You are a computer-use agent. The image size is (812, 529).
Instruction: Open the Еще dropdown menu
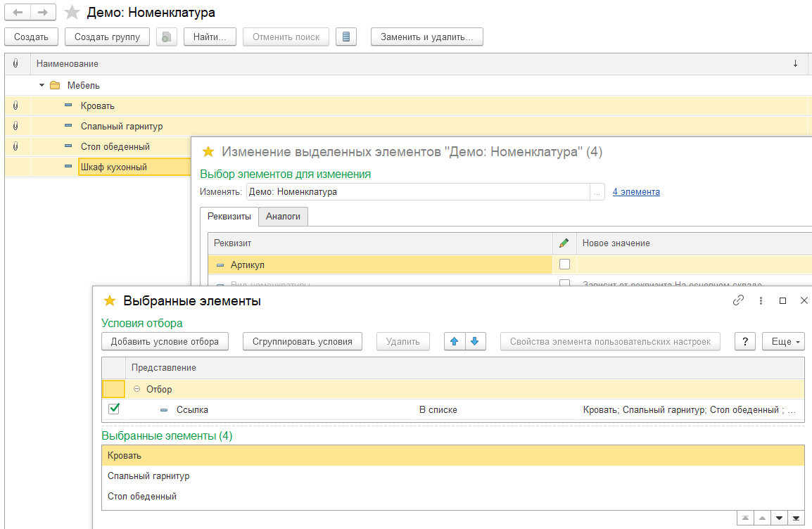[783, 342]
